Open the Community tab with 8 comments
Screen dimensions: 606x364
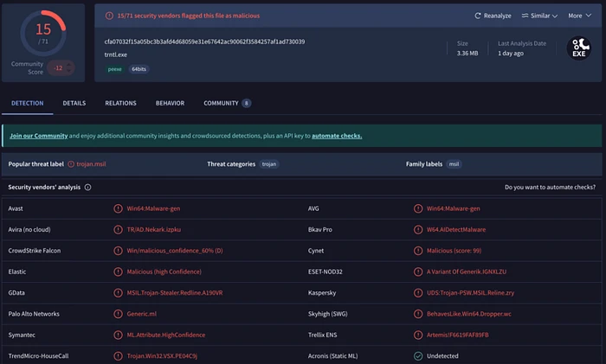click(227, 103)
